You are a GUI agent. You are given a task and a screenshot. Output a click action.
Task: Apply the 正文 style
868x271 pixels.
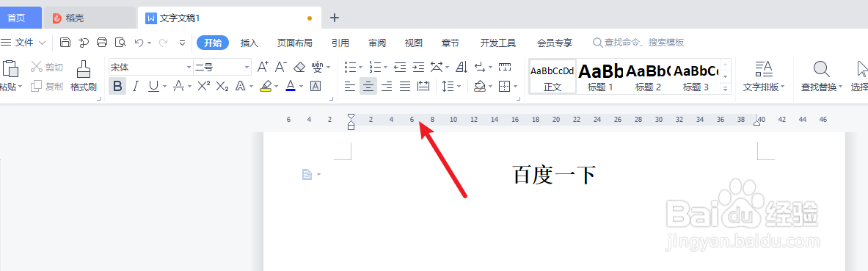[x=552, y=76]
